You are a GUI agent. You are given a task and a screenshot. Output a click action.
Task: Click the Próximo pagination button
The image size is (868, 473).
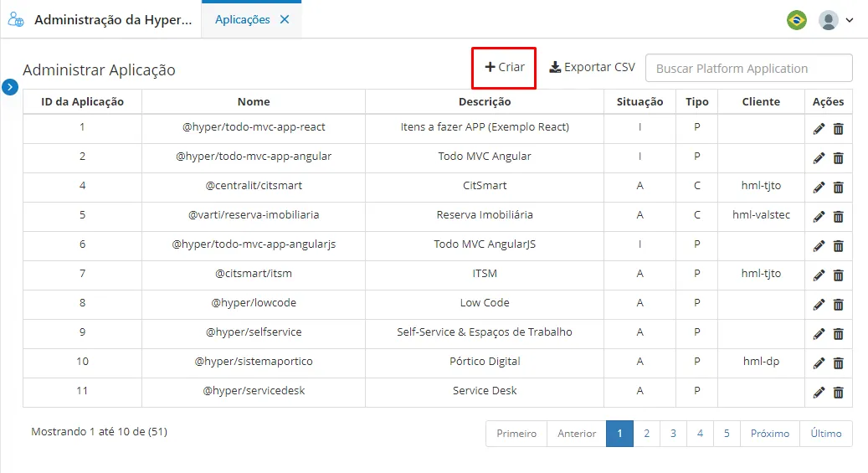click(769, 434)
